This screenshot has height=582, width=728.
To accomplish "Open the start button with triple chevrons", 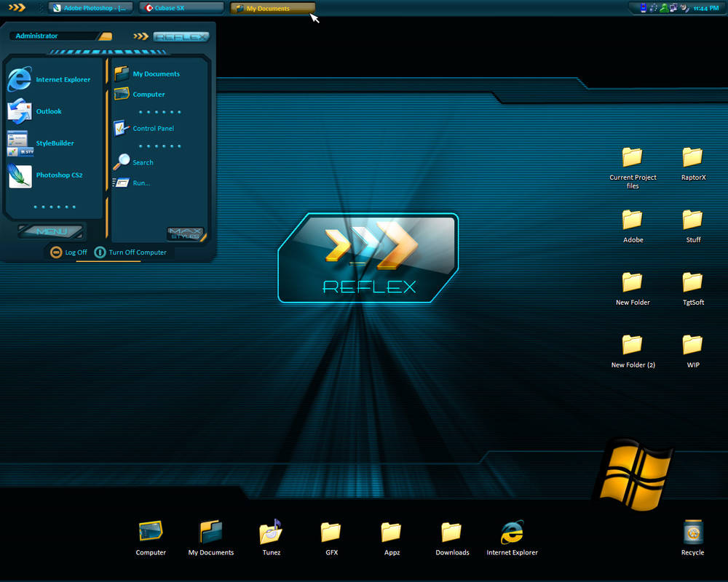I will (17, 7).
